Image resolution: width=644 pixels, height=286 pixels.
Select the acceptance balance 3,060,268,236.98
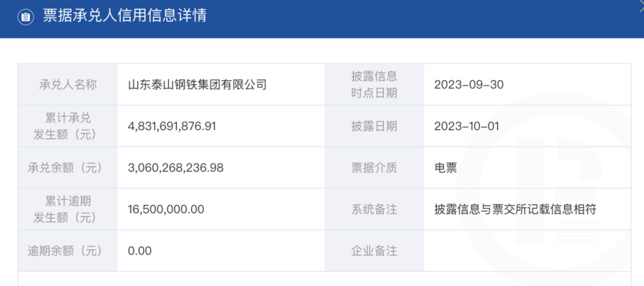[175, 168]
